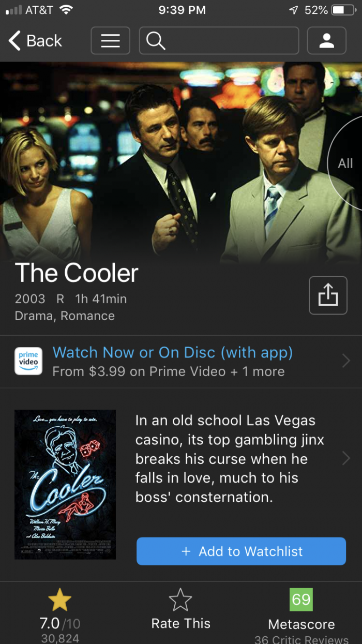362x644 pixels.
Task: Open The Cooler poster thumbnail
Action: coord(65,485)
